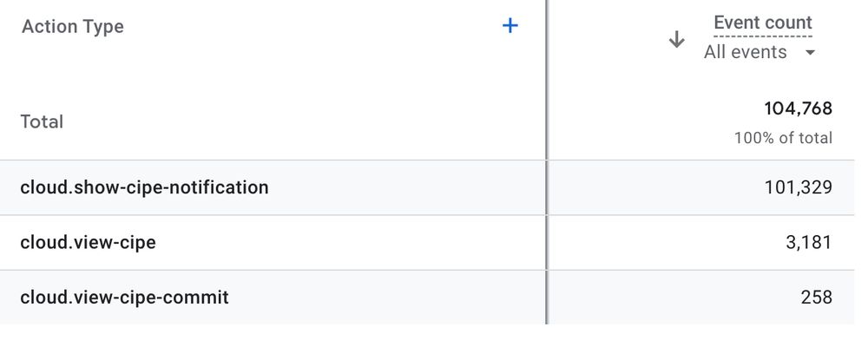Open the All events dropdown caret

[810, 53]
